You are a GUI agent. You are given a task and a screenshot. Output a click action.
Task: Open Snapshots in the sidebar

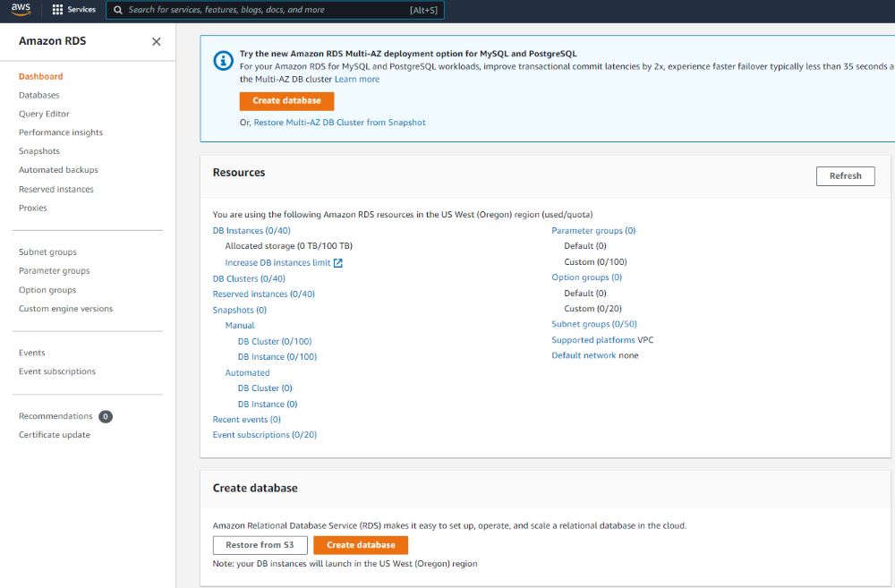tap(38, 151)
